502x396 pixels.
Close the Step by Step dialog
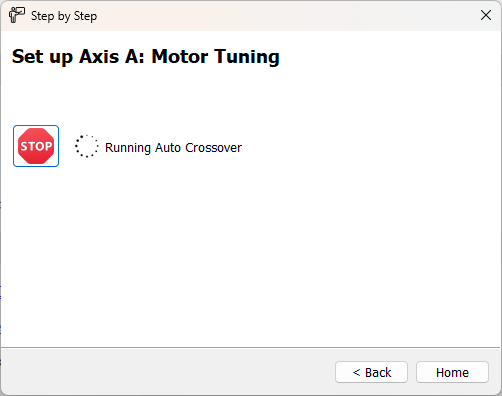click(486, 15)
